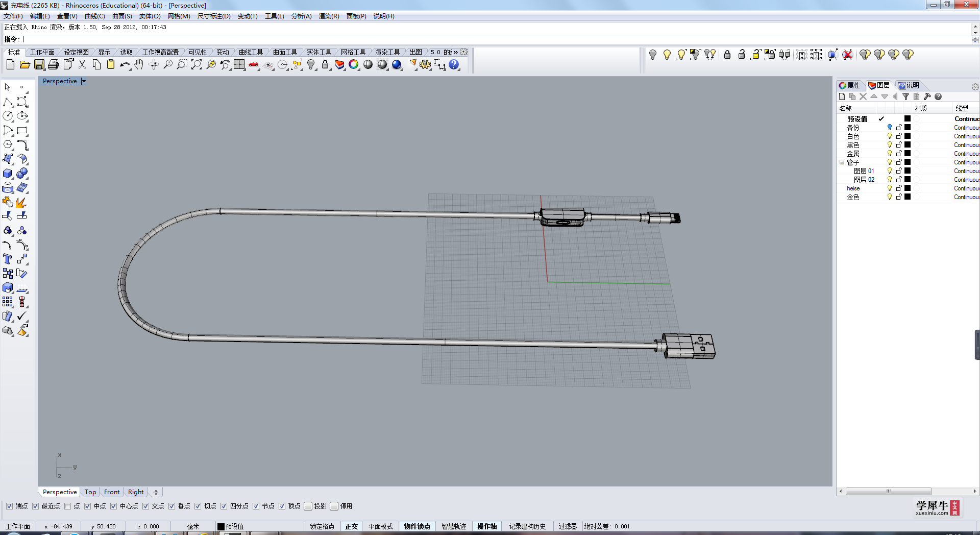Screen dimensions: 980x535
Task: Click the color swatch of heise layer
Action: click(908, 188)
